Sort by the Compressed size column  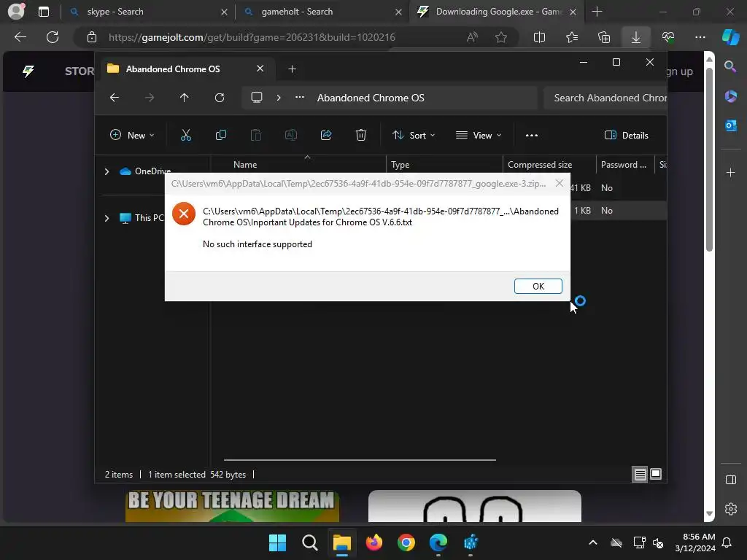(x=549, y=164)
